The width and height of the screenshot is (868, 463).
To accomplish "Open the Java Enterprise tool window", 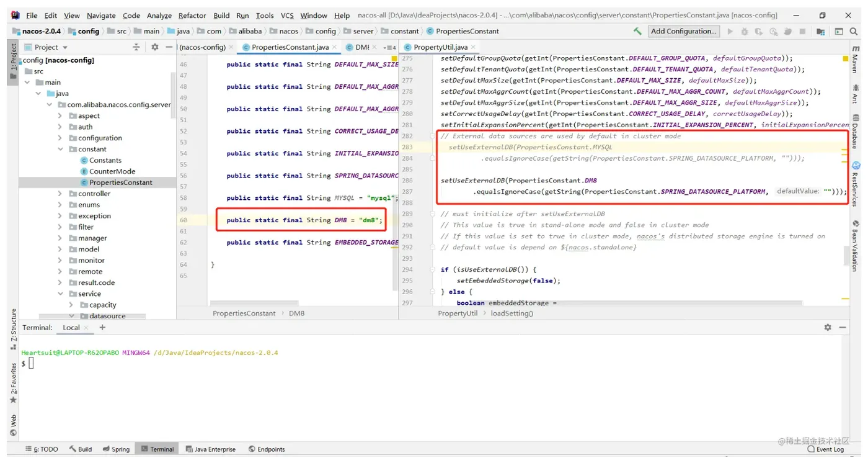I will click(x=210, y=449).
